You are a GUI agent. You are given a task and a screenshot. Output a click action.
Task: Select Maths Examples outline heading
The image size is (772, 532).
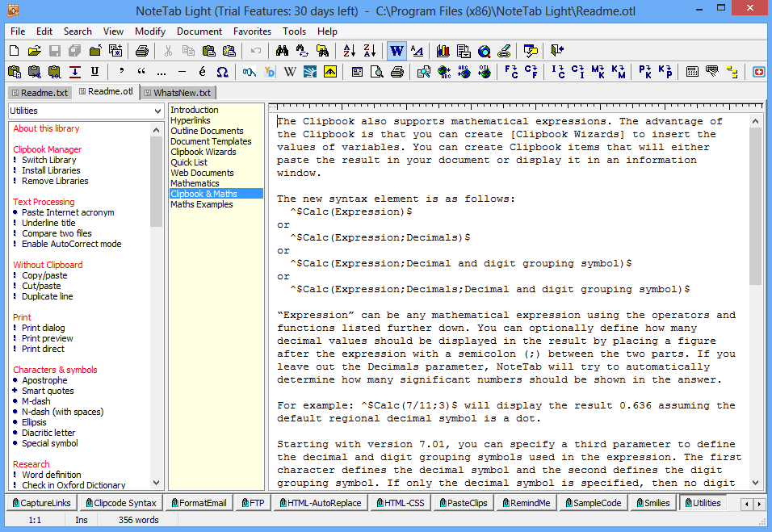tap(202, 204)
